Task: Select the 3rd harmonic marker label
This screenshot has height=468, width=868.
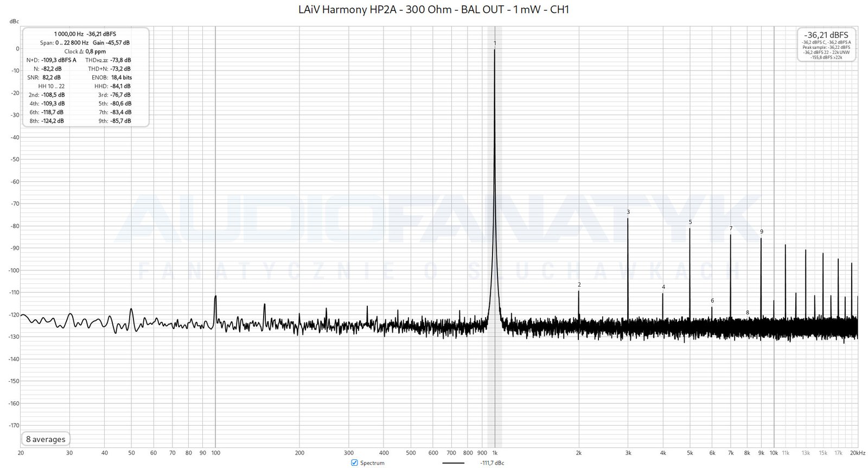Action: [x=628, y=212]
